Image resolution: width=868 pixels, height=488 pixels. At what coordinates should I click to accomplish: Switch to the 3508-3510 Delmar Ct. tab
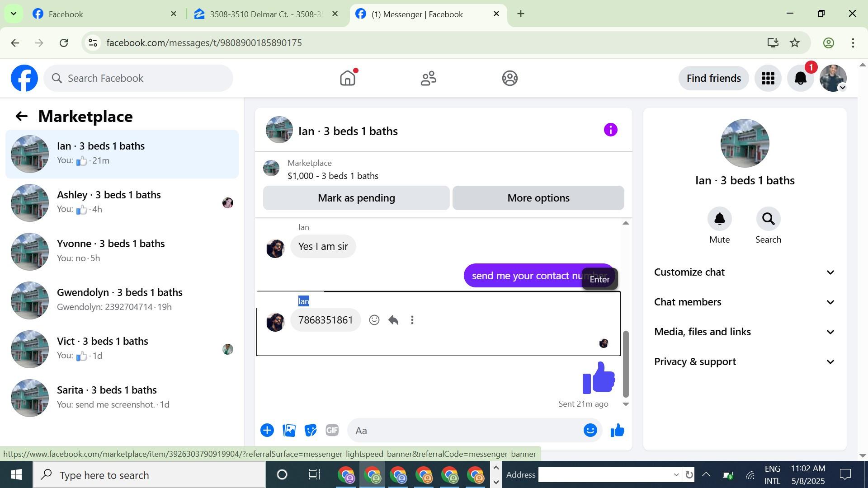point(265,14)
